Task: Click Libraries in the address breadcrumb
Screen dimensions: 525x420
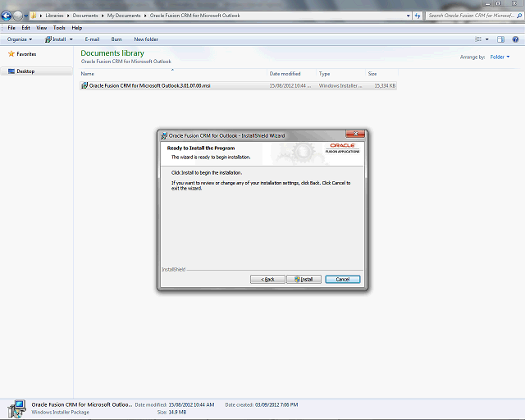Action: click(54, 16)
